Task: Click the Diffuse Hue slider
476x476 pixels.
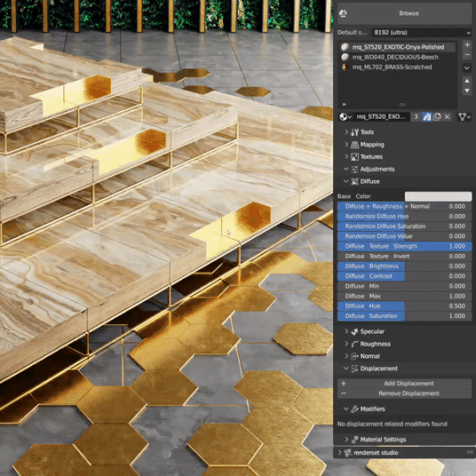Action: click(405, 306)
